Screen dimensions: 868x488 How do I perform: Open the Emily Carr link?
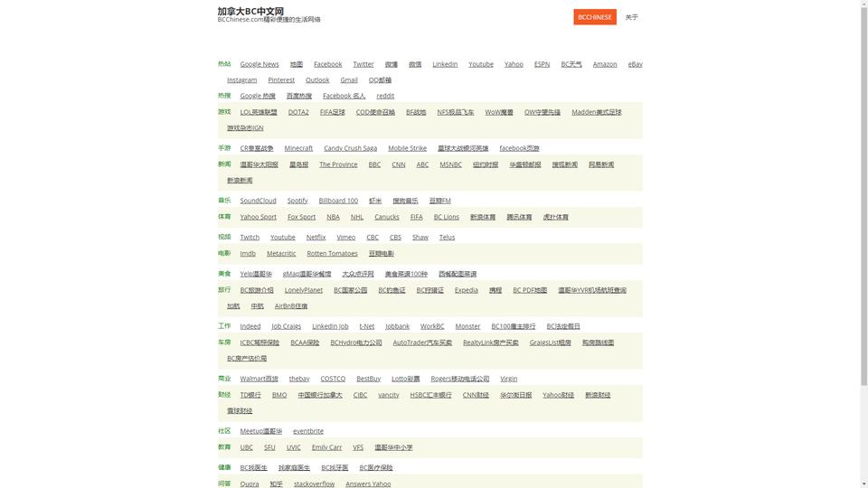point(326,447)
